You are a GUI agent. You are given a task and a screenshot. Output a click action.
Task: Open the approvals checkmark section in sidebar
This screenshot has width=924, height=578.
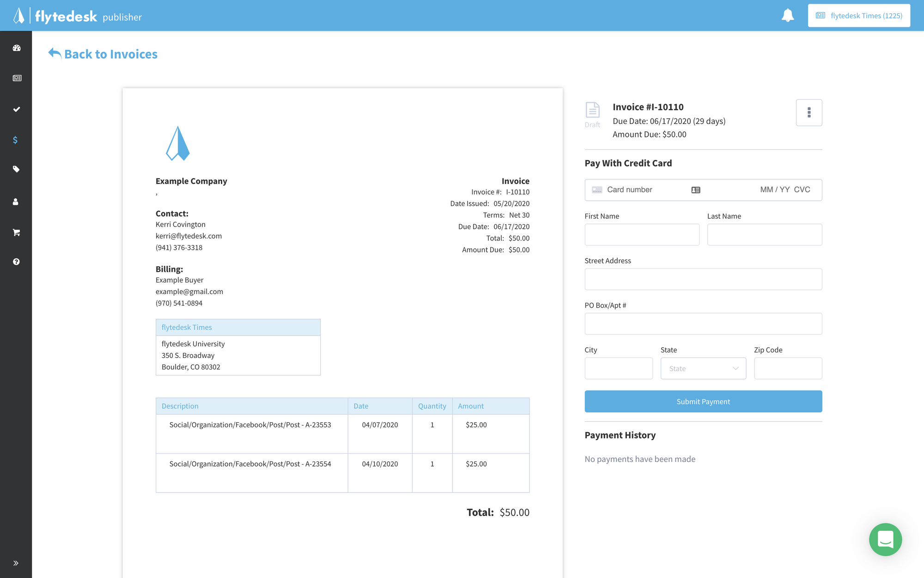coord(16,109)
